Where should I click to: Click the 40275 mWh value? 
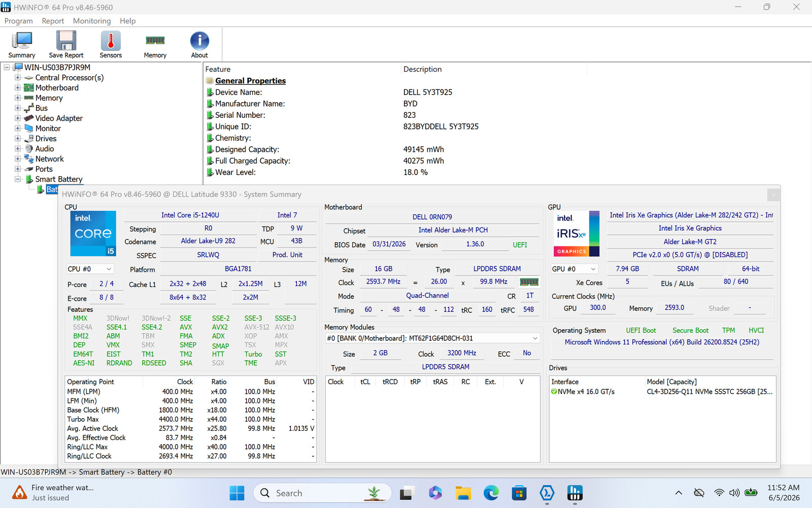[424, 161]
